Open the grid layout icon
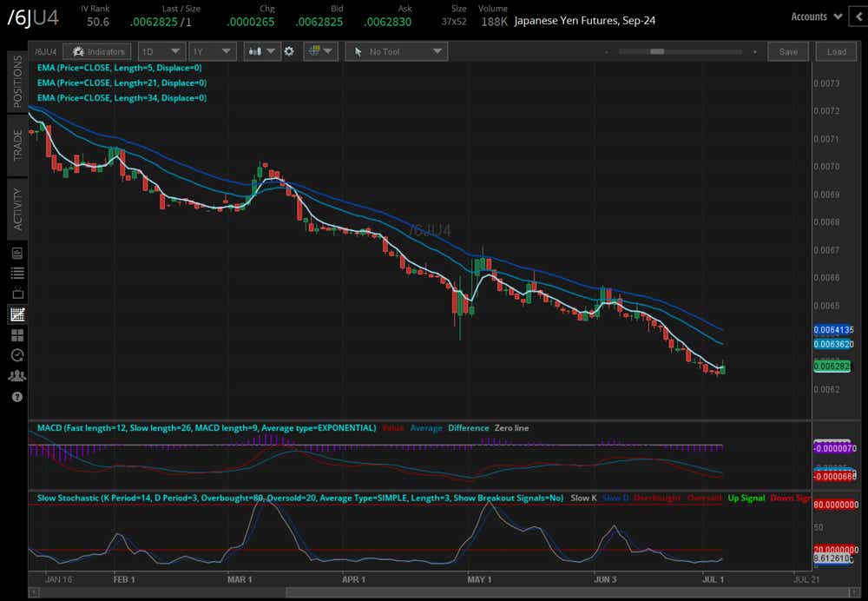The width and height of the screenshot is (868, 601). (x=16, y=335)
